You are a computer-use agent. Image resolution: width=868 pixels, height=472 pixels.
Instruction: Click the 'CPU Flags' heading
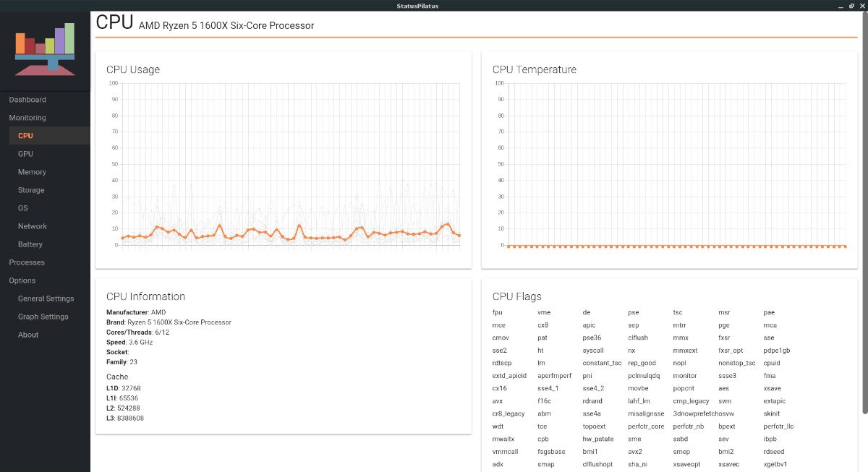[517, 296]
